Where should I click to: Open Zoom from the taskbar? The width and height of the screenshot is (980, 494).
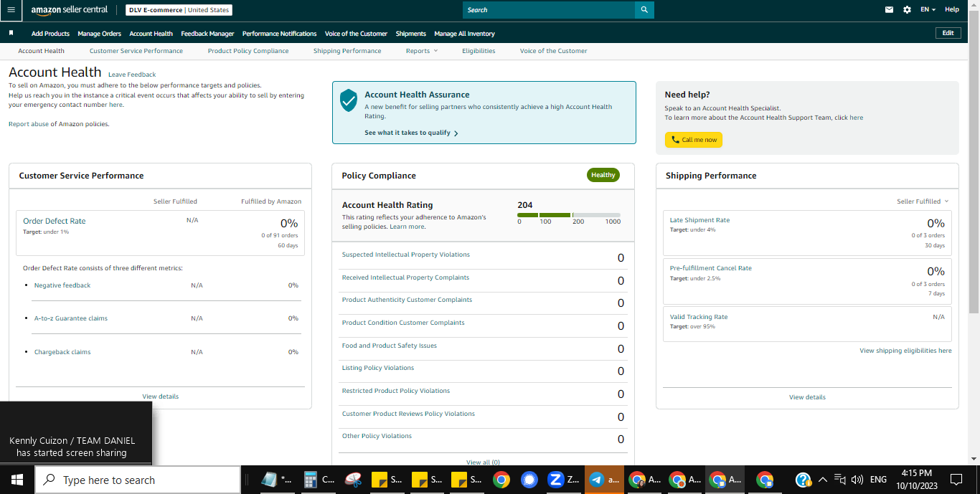click(563, 480)
